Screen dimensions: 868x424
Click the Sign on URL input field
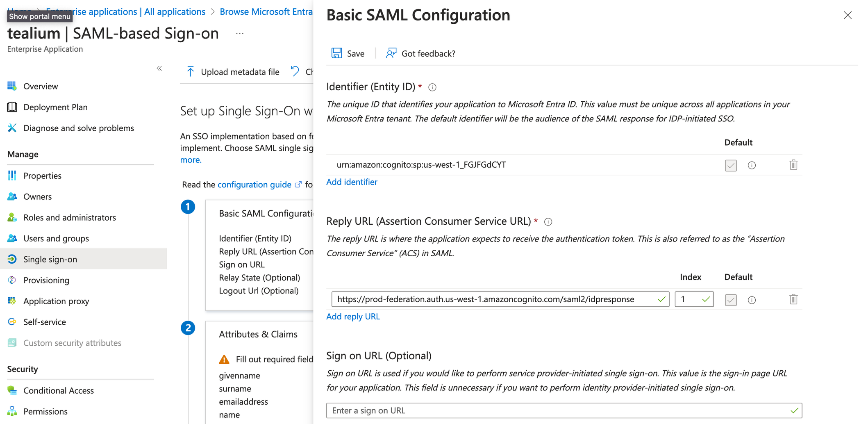point(557,410)
